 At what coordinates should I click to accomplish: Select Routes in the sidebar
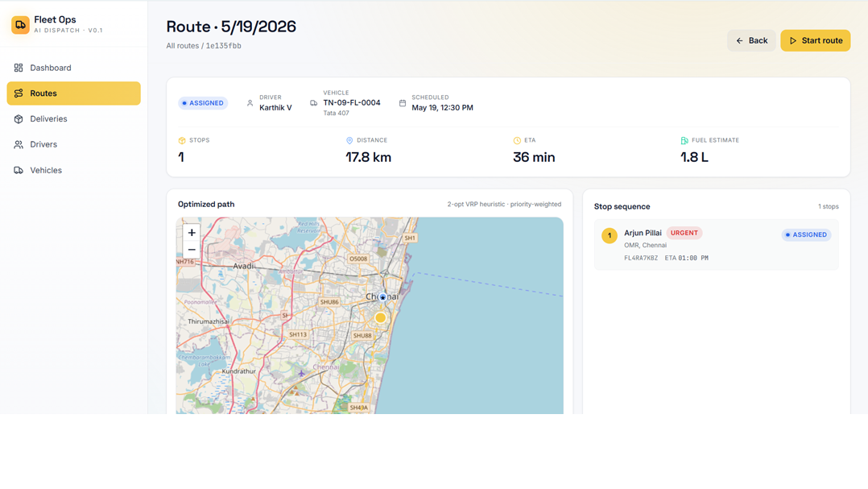[73, 93]
